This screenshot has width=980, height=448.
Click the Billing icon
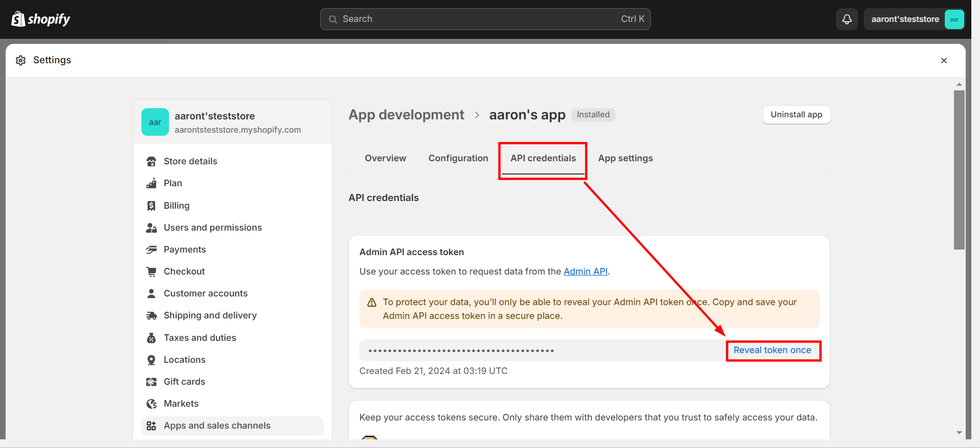click(x=152, y=206)
